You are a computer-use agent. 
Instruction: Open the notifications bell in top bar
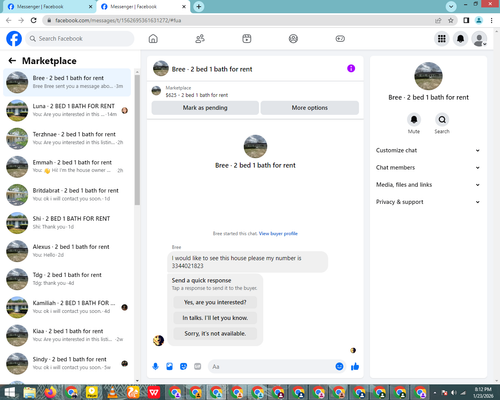pyautogui.click(x=460, y=39)
